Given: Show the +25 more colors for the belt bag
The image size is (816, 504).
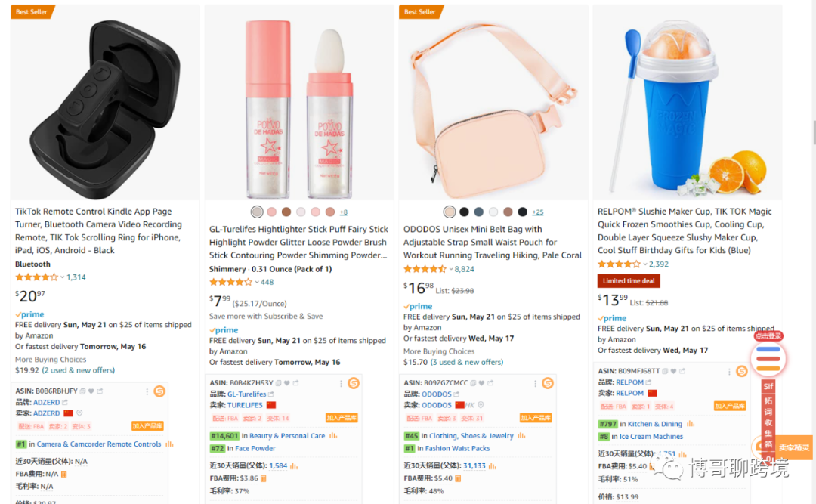Looking at the screenshot, I should tap(538, 212).
